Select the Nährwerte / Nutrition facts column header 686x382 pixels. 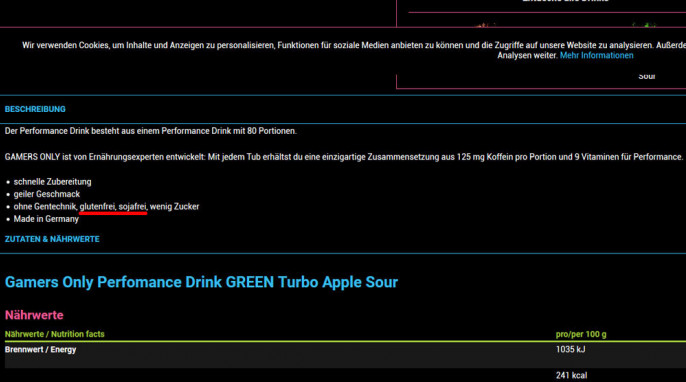click(x=55, y=334)
